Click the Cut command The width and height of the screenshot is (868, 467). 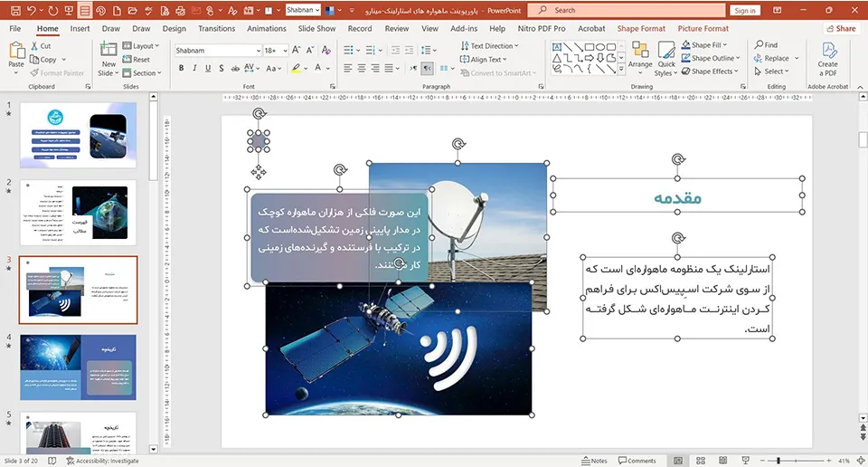[41, 46]
